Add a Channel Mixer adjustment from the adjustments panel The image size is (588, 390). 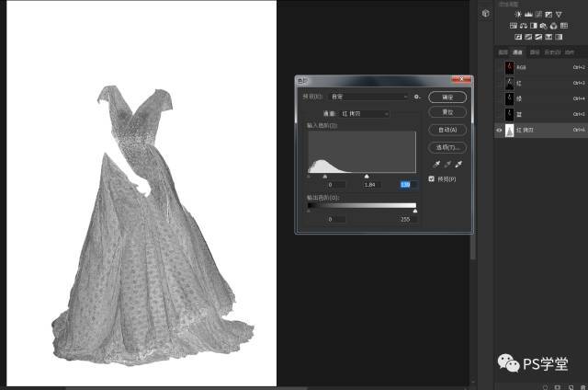pos(553,26)
